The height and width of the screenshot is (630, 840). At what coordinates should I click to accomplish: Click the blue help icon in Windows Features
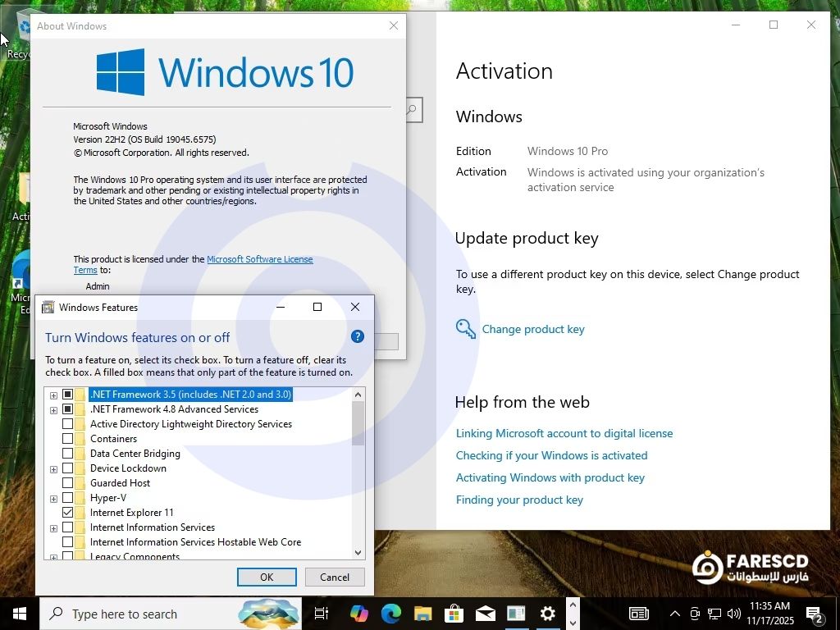point(357,336)
